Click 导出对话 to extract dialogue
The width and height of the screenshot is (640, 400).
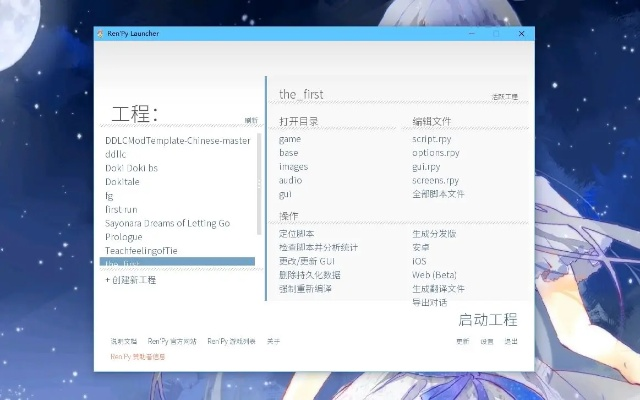(430, 302)
